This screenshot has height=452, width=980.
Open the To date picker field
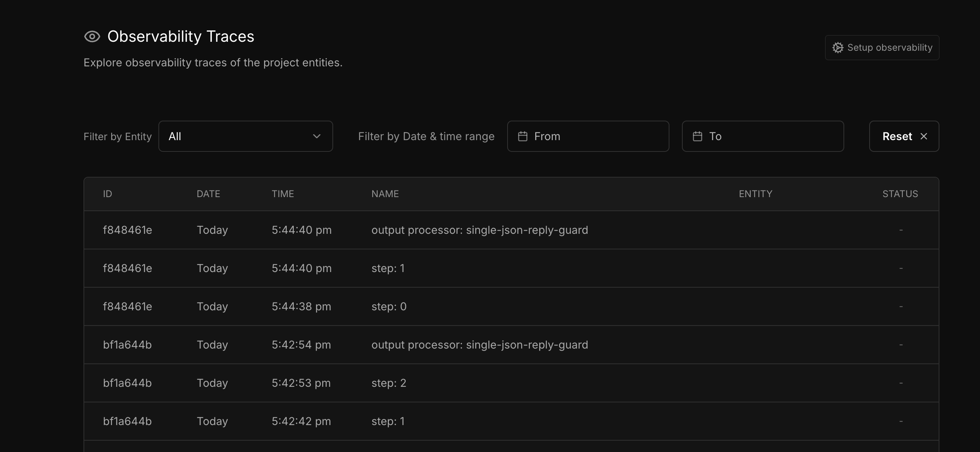pyautogui.click(x=762, y=136)
